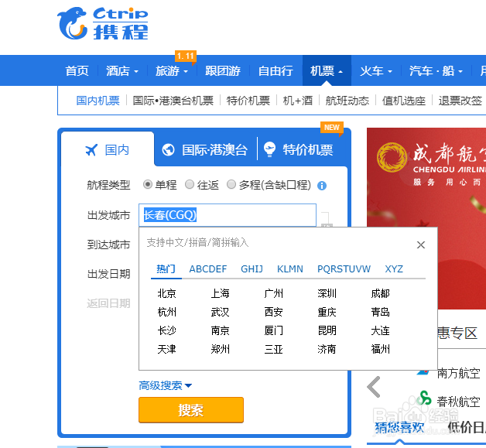This screenshot has height=448, width=486.
Task: Choose 青岛 from hot cities
Action: [380, 312]
